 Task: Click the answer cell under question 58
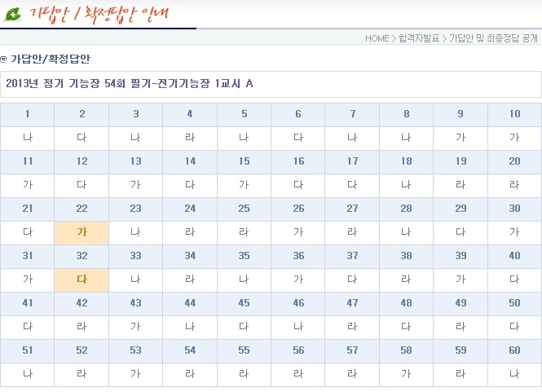[x=406, y=374]
